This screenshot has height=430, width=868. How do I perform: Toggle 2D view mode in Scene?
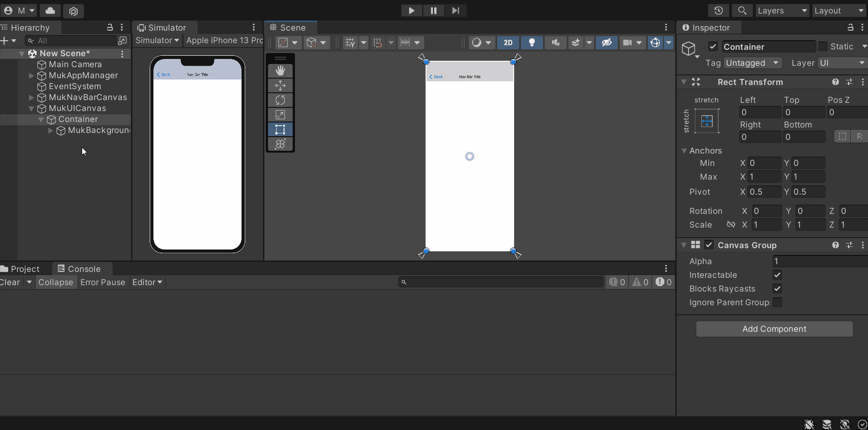pos(508,42)
